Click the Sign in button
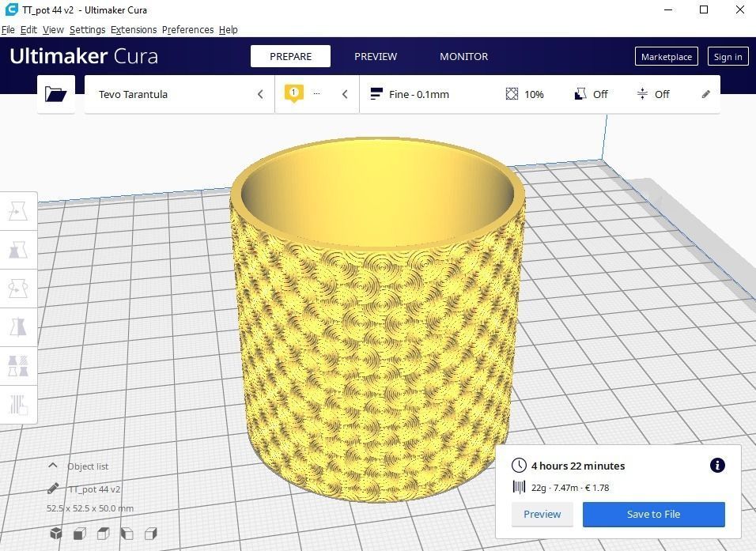The image size is (756, 551). [728, 56]
